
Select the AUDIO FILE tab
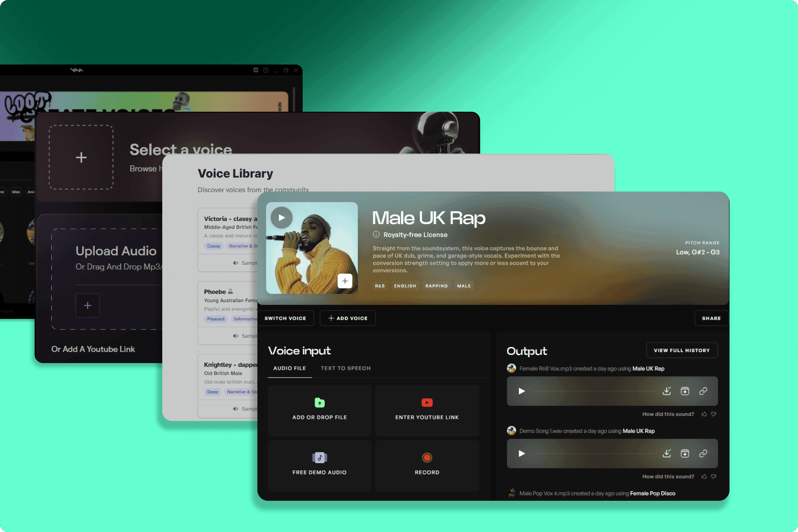click(289, 368)
